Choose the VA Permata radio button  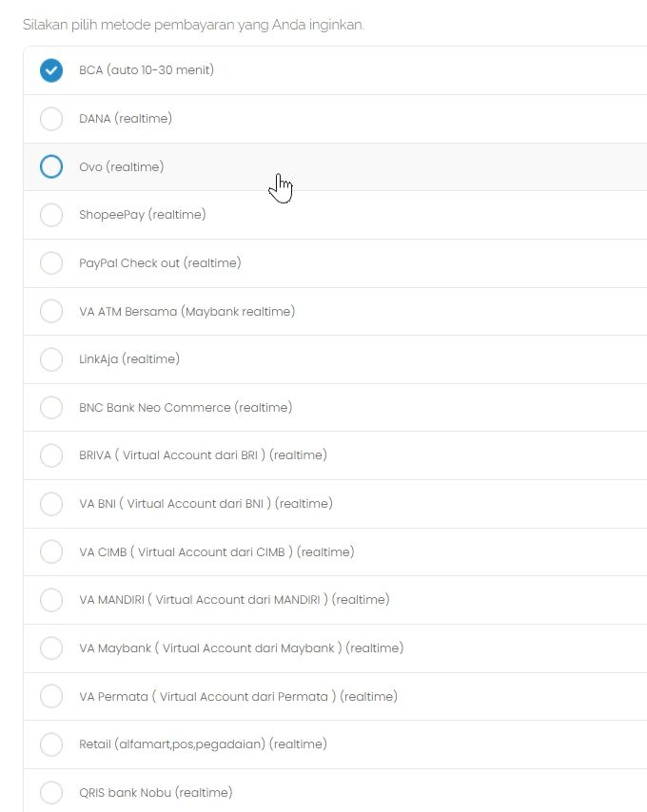51,697
